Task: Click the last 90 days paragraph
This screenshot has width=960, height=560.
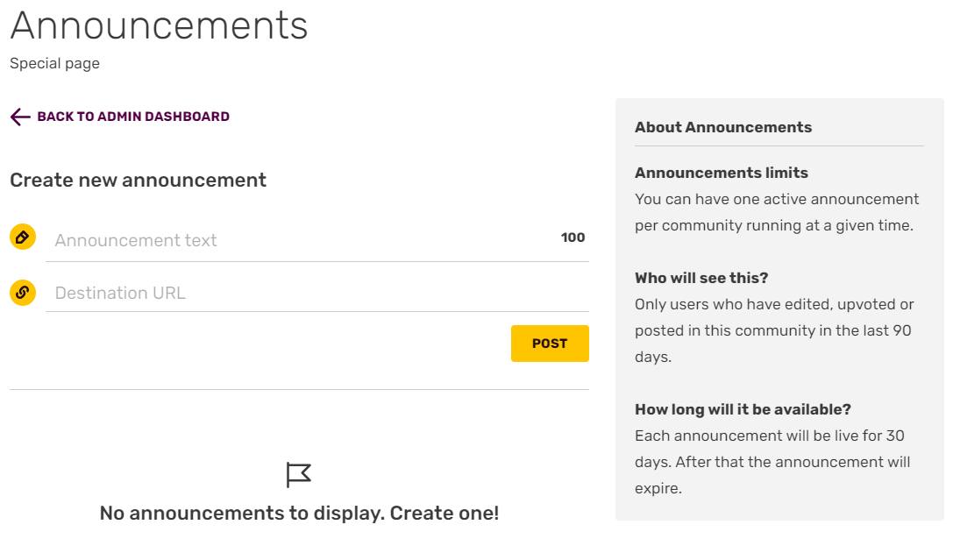Action: tap(774, 330)
